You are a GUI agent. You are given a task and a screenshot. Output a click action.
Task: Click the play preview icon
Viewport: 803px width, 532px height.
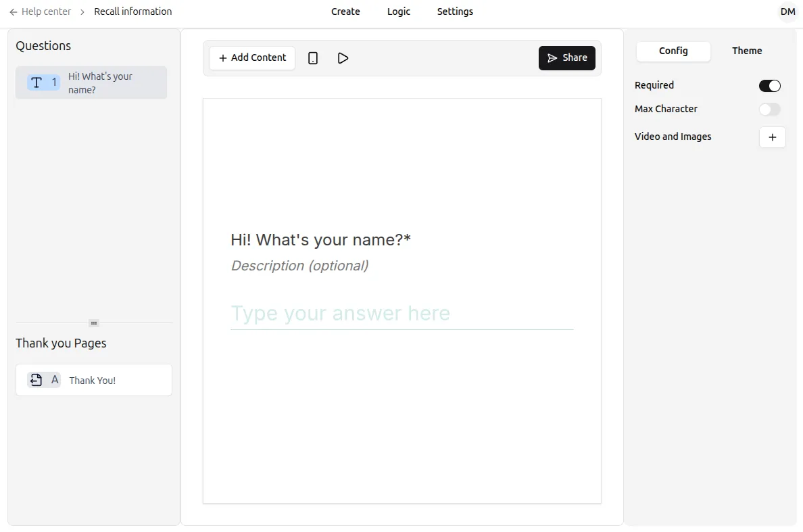pyautogui.click(x=343, y=58)
